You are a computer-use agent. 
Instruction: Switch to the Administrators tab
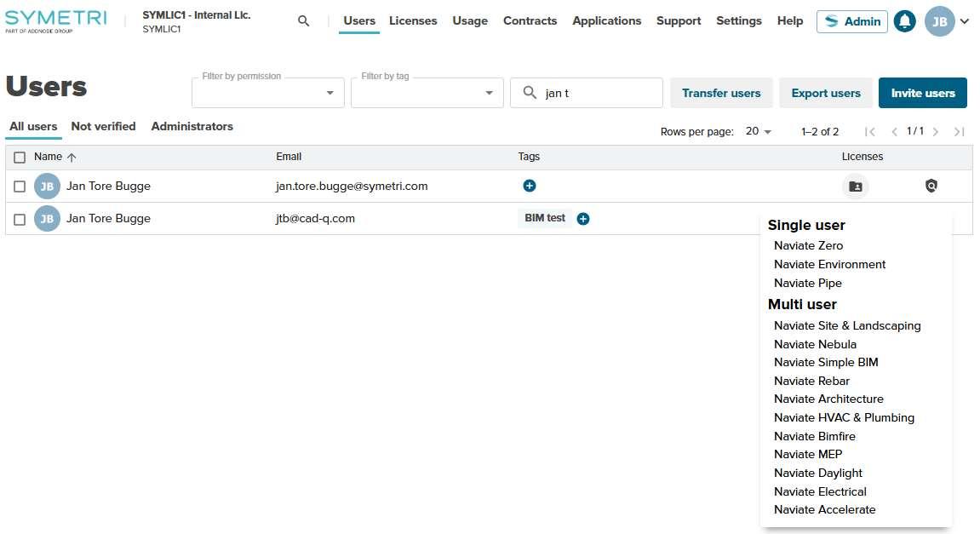(x=192, y=126)
